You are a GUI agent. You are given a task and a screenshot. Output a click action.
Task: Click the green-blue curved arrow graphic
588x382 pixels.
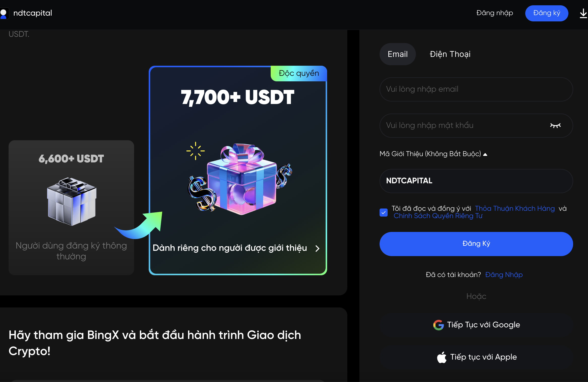(138, 225)
